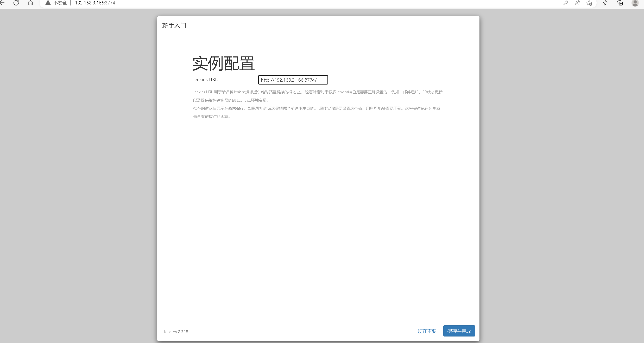Click the 实例配置 heading
Screen dimensions: 644x343
point(223,63)
